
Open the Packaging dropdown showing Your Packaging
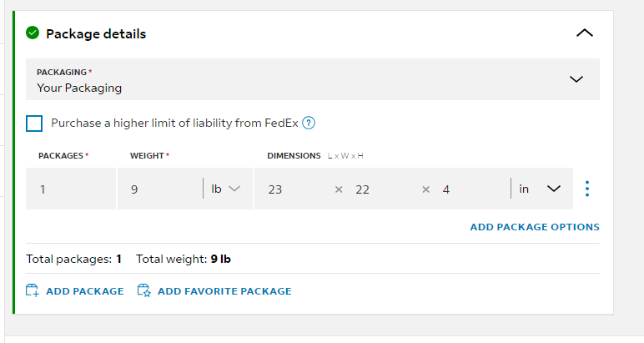pos(313,79)
